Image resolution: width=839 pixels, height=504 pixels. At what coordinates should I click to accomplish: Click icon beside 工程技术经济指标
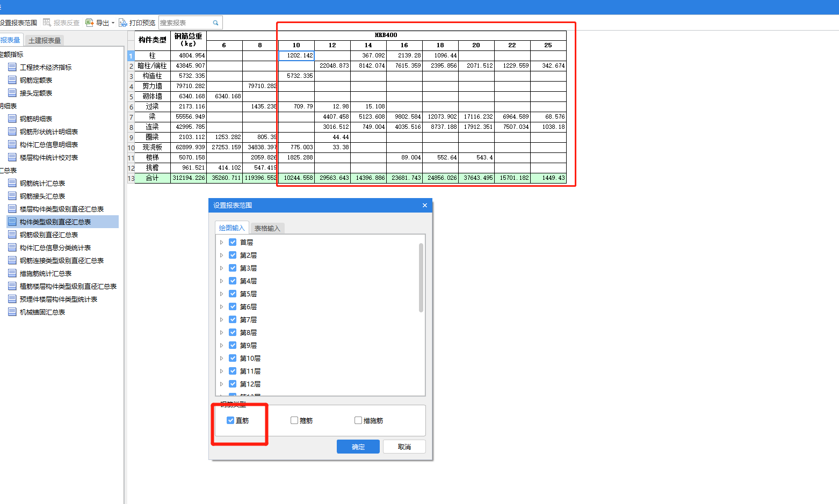pos(12,67)
